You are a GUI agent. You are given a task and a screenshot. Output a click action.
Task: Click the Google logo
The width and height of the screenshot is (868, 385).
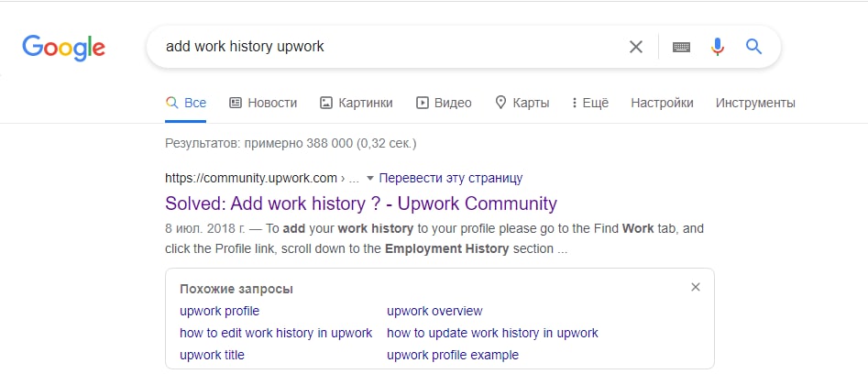click(63, 47)
